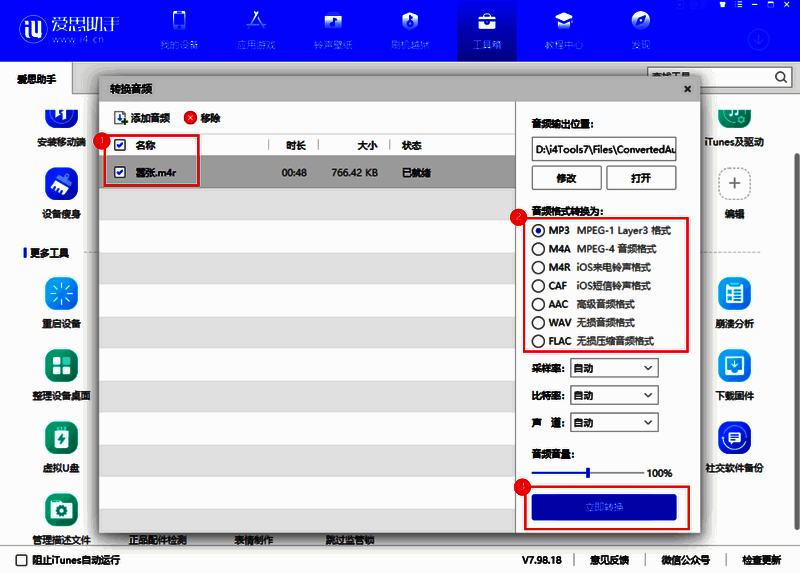Expand the 声道 dropdown
The height and width of the screenshot is (573, 800).
(614, 422)
